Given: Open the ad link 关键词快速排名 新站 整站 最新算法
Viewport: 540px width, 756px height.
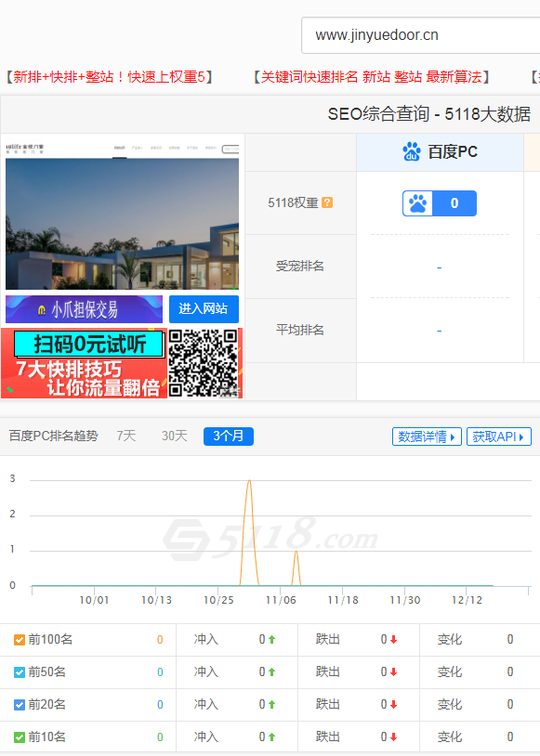Looking at the screenshot, I should coord(372,77).
